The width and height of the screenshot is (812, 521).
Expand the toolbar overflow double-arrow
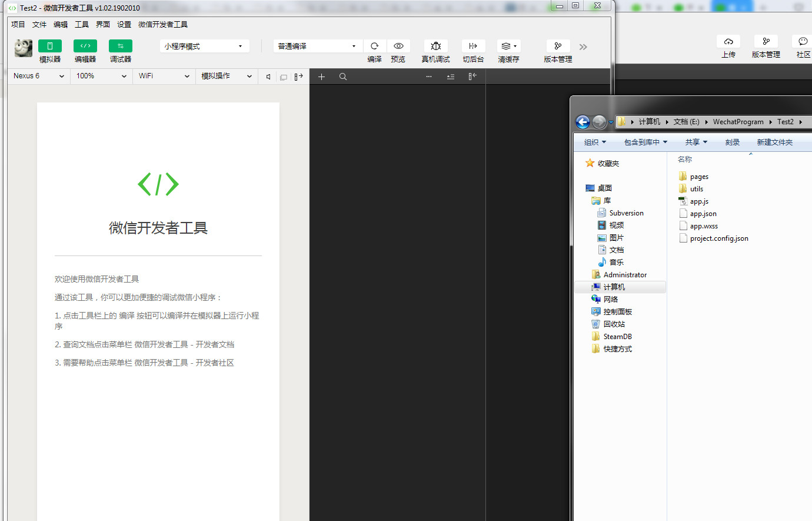click(583, 47)
